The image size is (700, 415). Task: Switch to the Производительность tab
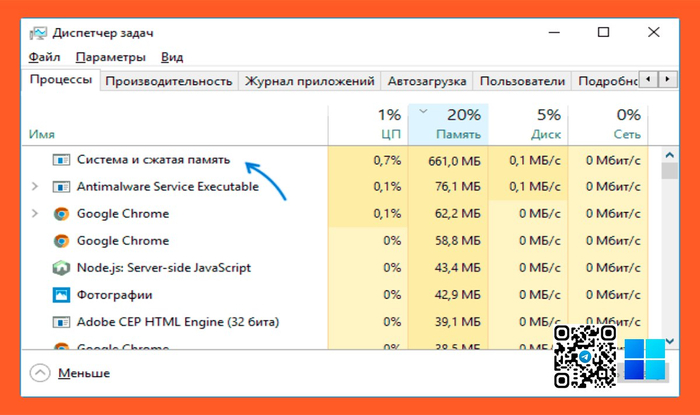pos(169,81)
